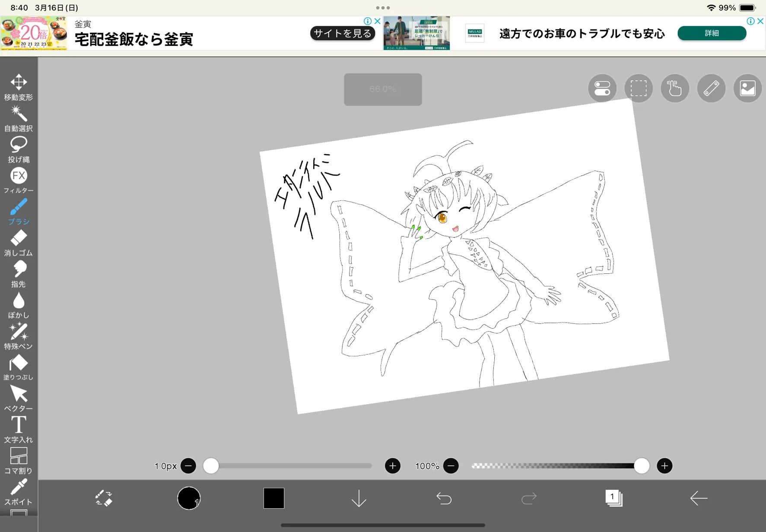The image size is (766, 532).
Task: Tap the 詳細 button in the ad
Action: tap(712, 33)
